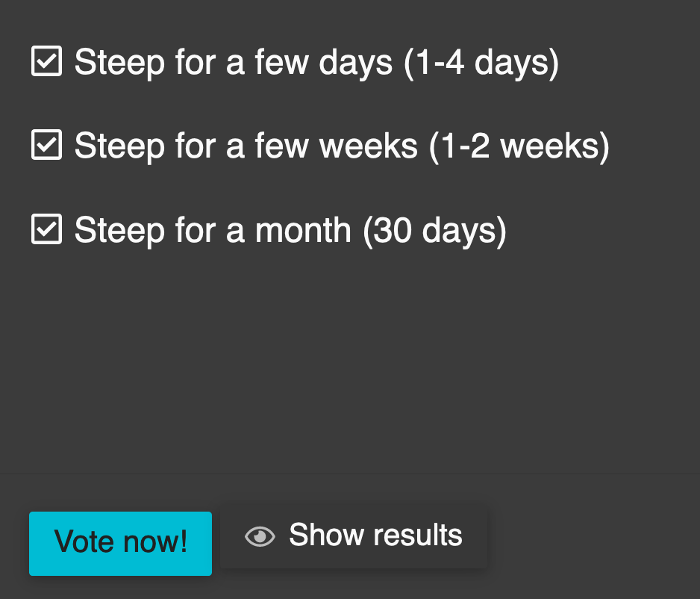Viewport: 700px width, 599px height.
Task: Open the Show results button
Action: click(354, 536)
